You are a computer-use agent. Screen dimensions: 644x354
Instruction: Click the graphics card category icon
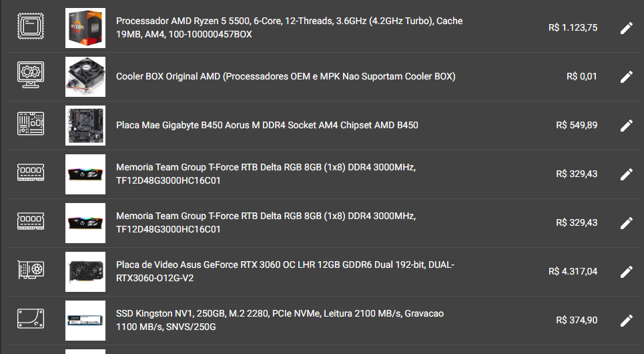31,270
